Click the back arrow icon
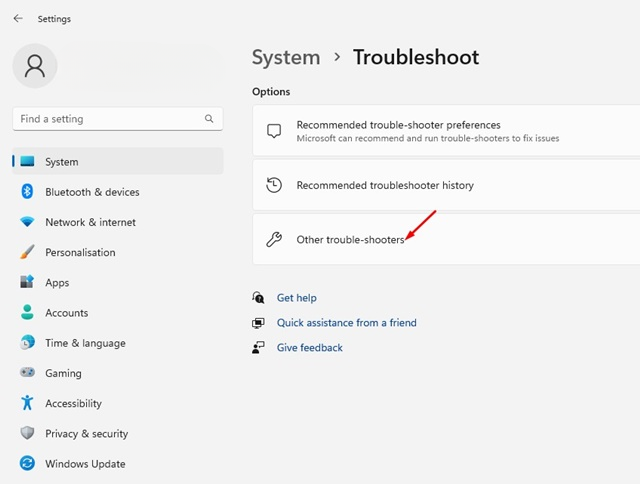640x484 pixels. pos(18,18)
